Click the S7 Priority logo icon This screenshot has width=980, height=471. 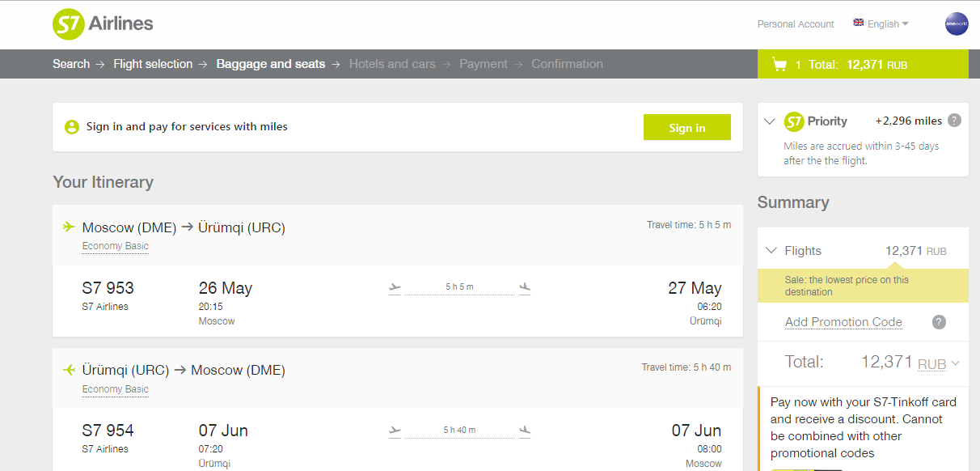pyautogui.click(x=794, y=121)
